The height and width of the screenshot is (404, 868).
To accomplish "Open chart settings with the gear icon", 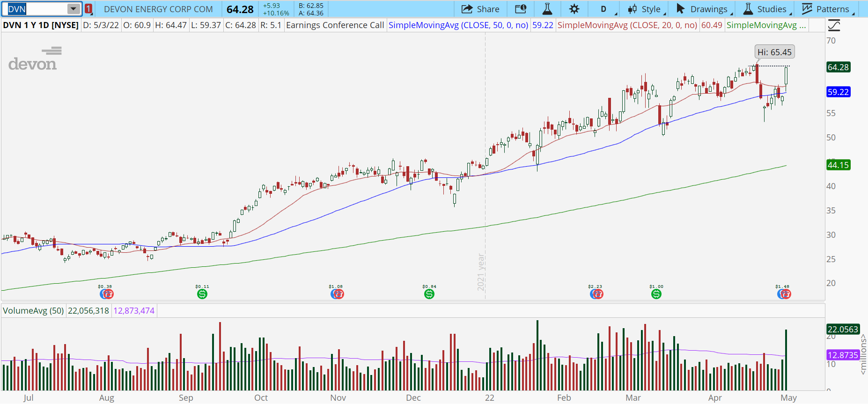I will (574, 9).
